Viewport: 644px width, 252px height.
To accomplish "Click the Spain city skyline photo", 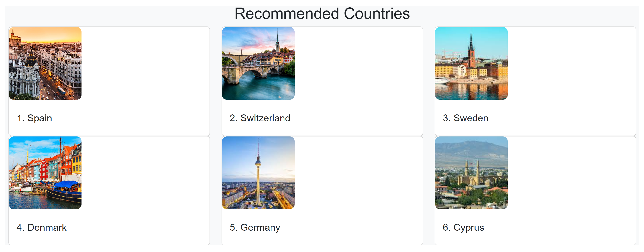I will (x=45, y=63).
